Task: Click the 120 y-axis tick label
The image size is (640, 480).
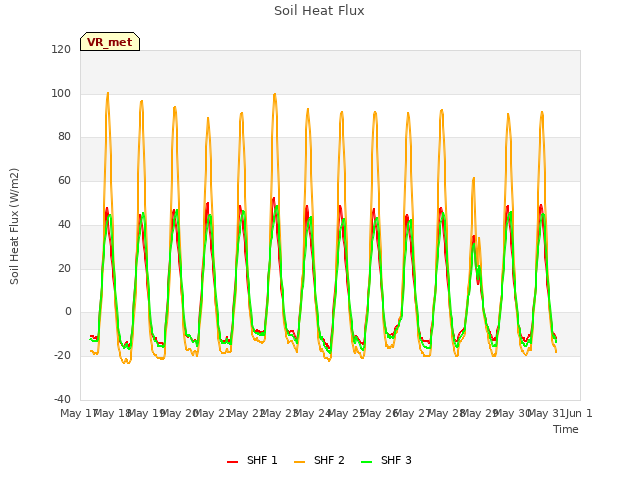Action: (61, 49)
